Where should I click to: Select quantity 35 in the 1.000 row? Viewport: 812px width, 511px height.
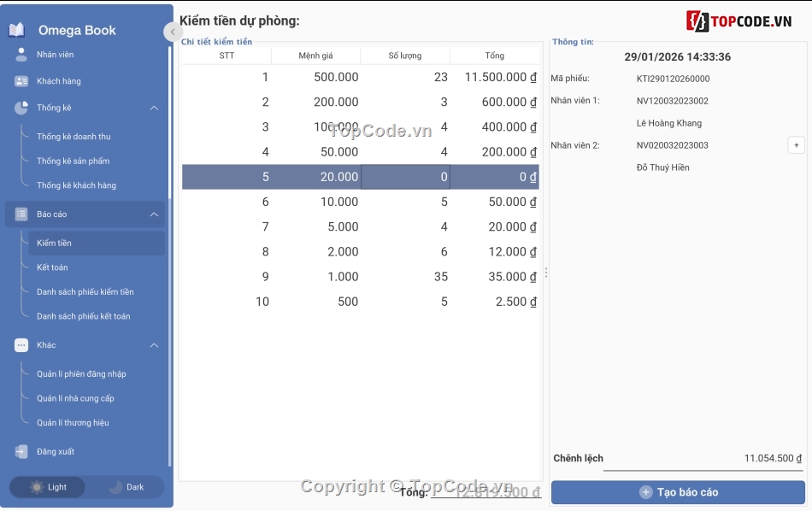[405, 277]
